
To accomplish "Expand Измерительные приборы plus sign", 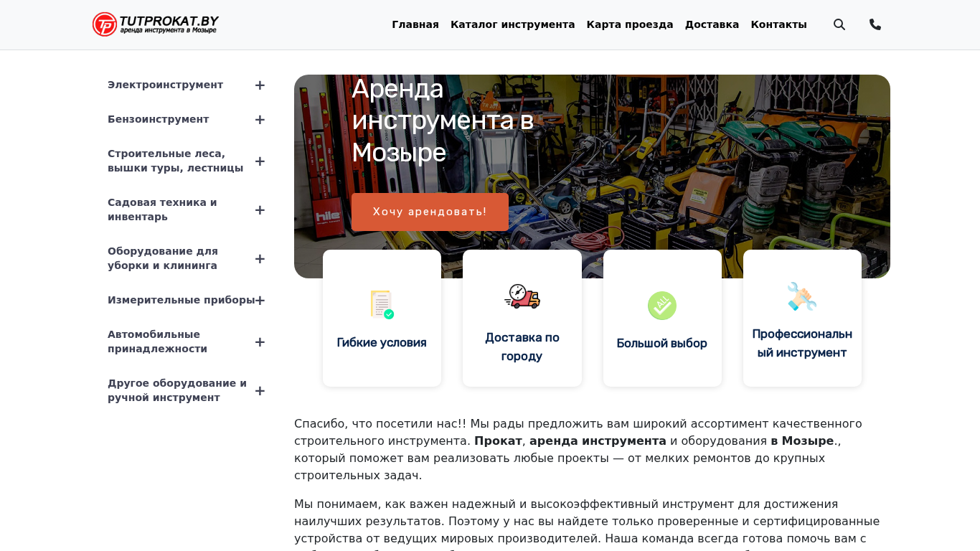I will 260,301.
